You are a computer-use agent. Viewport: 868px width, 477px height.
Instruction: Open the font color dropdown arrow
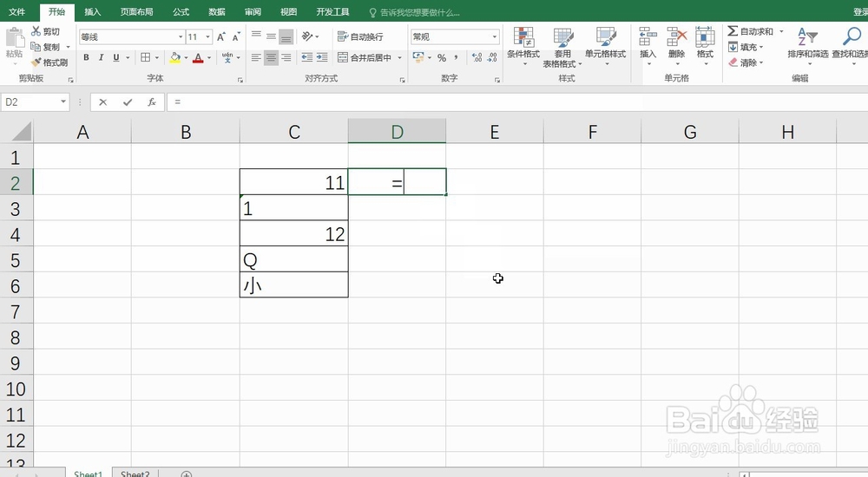click(208, 57)
